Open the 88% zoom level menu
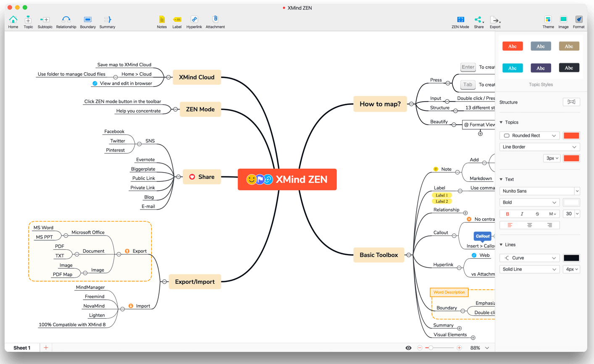 [x=479, y=348]
